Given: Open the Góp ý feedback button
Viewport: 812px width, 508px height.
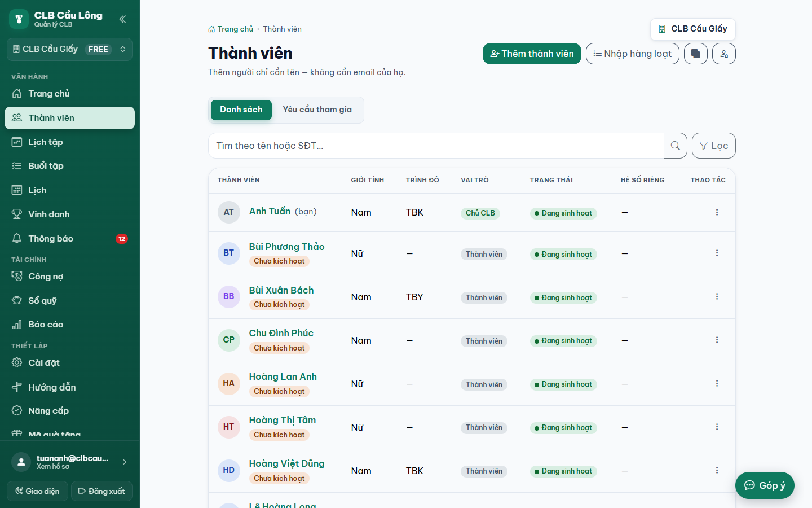Looking at the screenshot, I should [765, 485].
